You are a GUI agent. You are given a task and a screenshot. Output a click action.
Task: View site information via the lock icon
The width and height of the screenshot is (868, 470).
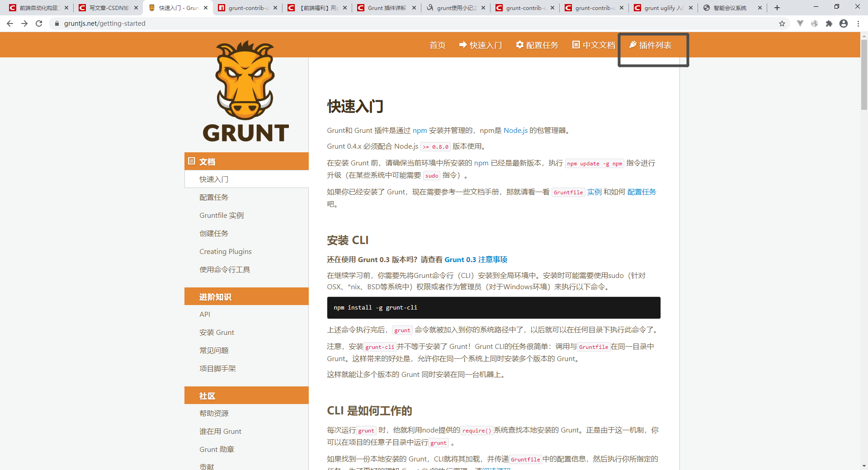(57, 23)
